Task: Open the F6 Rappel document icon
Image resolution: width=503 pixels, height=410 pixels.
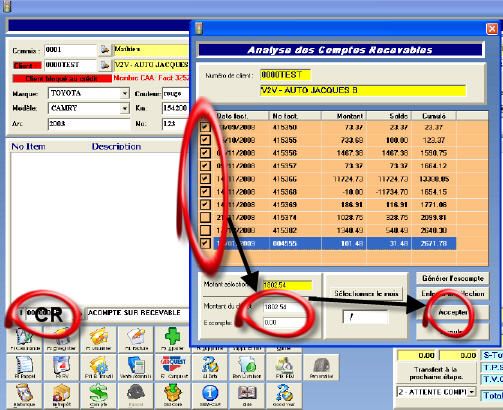Action: click(24, 367)
